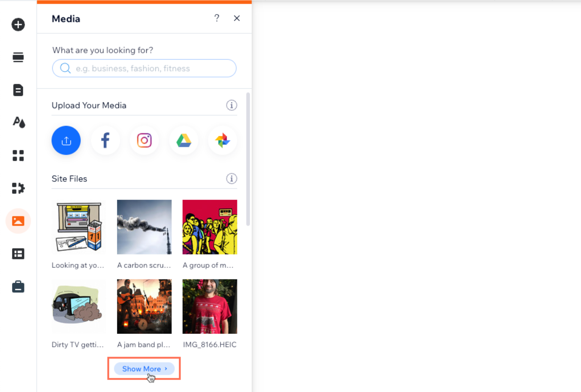This screenshot has height=392, width=581.
Task: Import media from Facebook
Action: coord(105,140)
